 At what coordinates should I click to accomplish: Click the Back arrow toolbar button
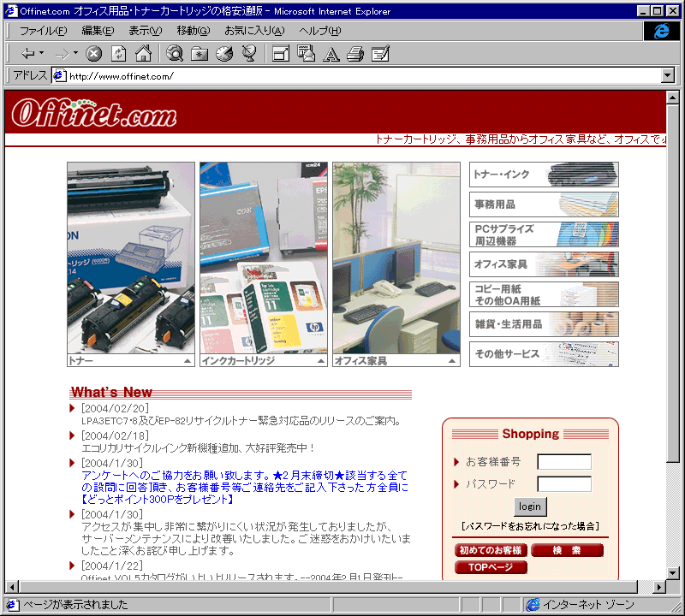tap(28, 54)
